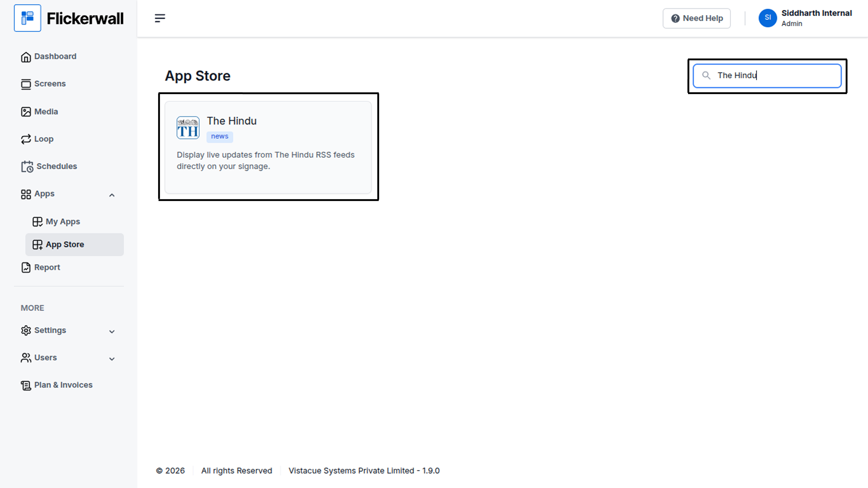868x488 pixels.
Task: Click the search magnifier icon
Action: coord(706,75)
